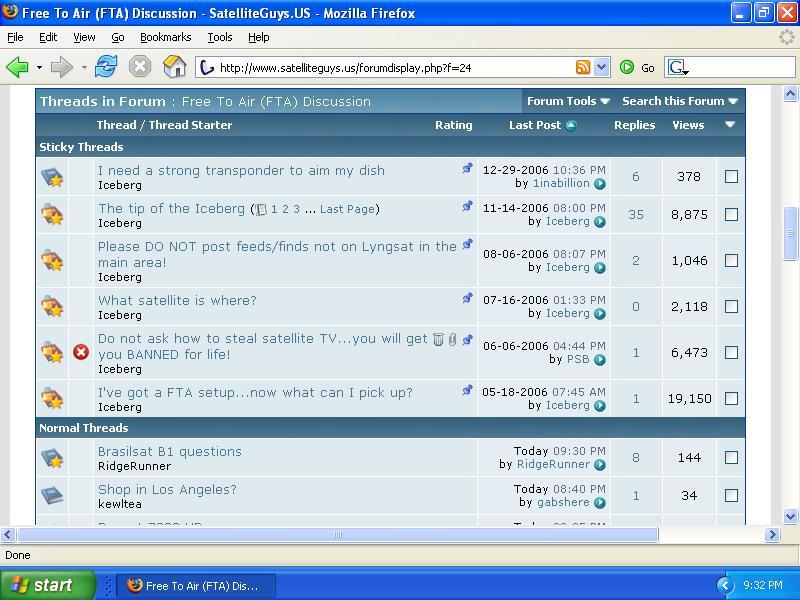This screenshot has height=600, width=800.
Task: Open Back button history dropdown arrow
Action: tap(39, 67)
